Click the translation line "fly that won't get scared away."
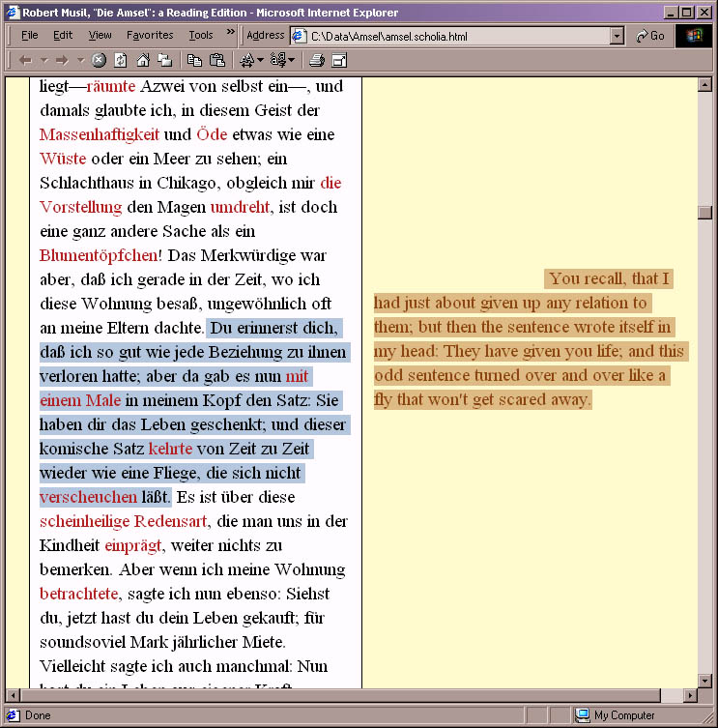This screenshot has height=728, width=718. [x=482, y=399]
